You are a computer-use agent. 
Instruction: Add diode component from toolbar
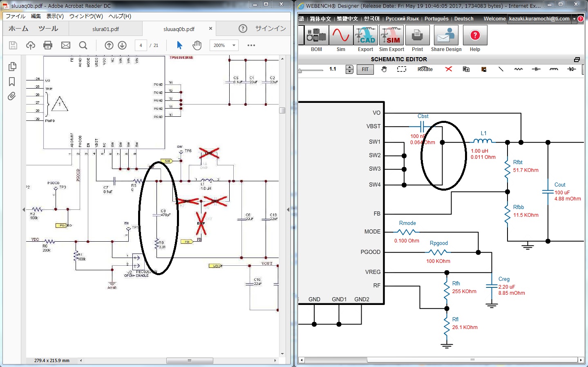point(572,69)
